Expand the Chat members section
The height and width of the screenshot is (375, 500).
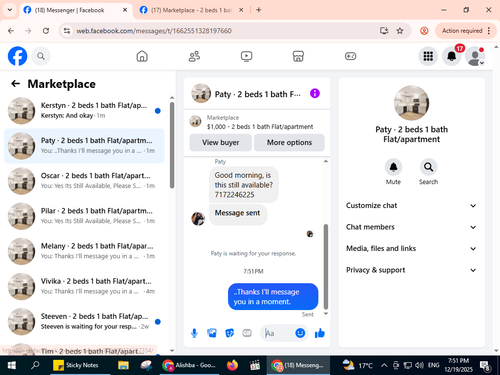411,227
